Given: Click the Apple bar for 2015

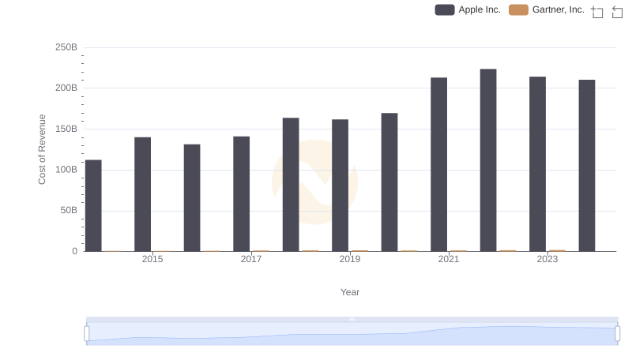Looking at the screenshot, I should pyautogui.click(x=143, y=194).
